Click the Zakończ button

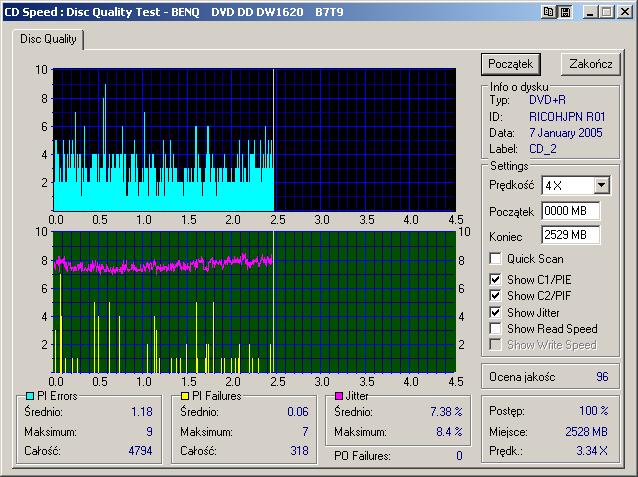pos(591,64)
